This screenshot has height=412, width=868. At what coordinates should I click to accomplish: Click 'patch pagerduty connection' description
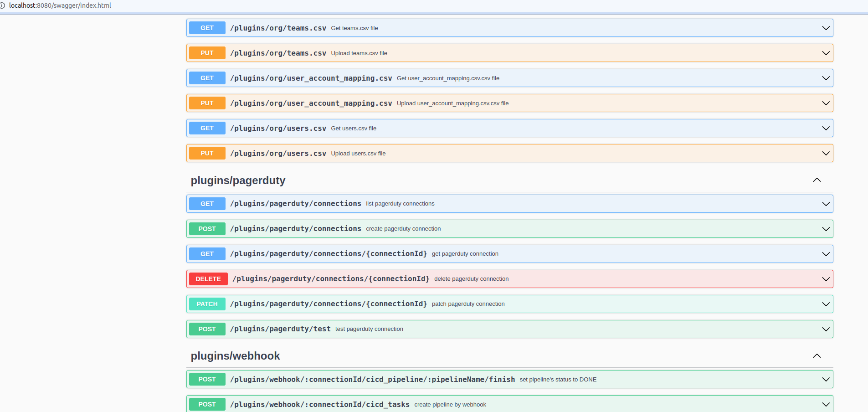pyautogui.click(x=468, y=304)
